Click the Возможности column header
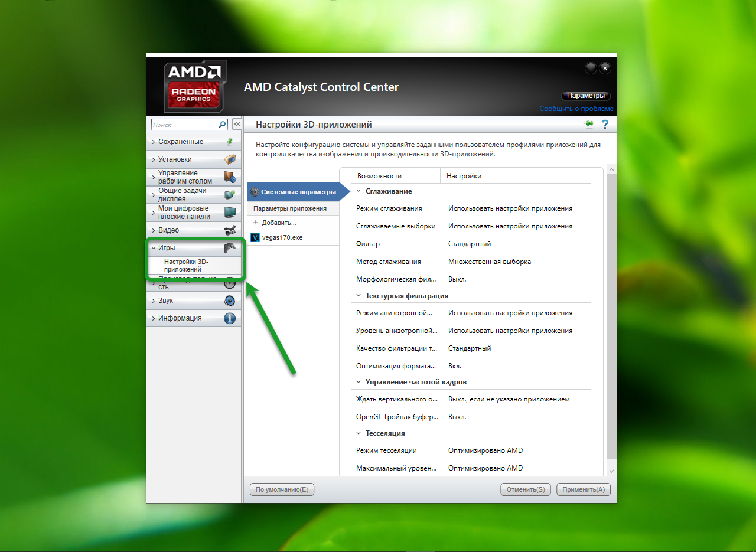 point(379,176)
